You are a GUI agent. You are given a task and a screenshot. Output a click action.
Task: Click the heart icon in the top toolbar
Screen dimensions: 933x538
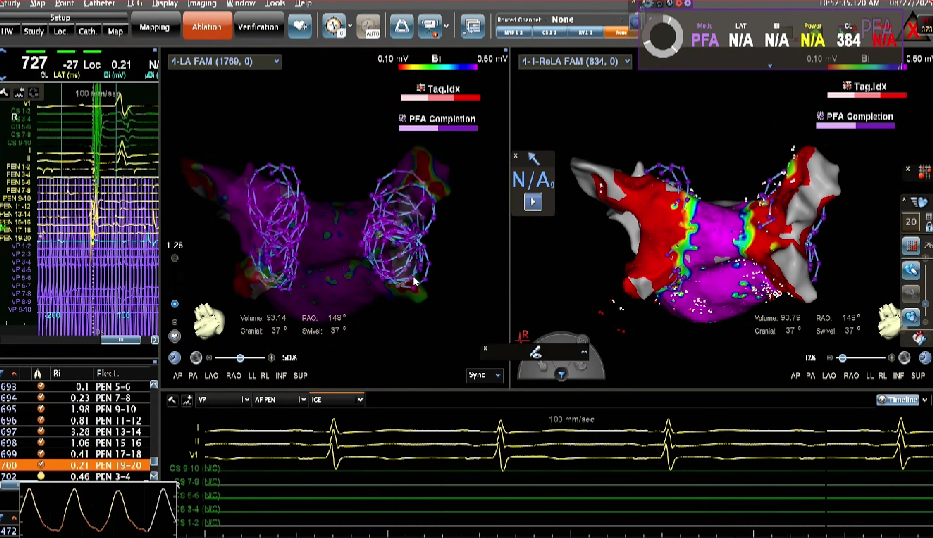[299, 26]
